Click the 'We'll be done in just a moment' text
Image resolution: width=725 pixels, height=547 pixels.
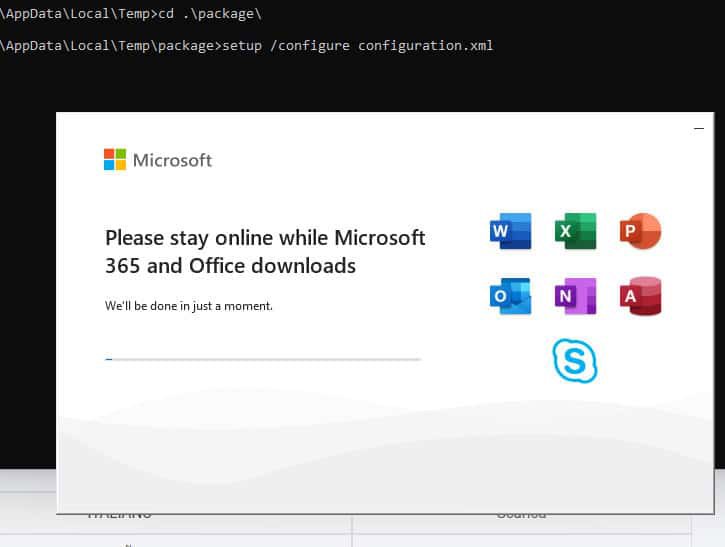pyautogui.click(x=189, y=306)
